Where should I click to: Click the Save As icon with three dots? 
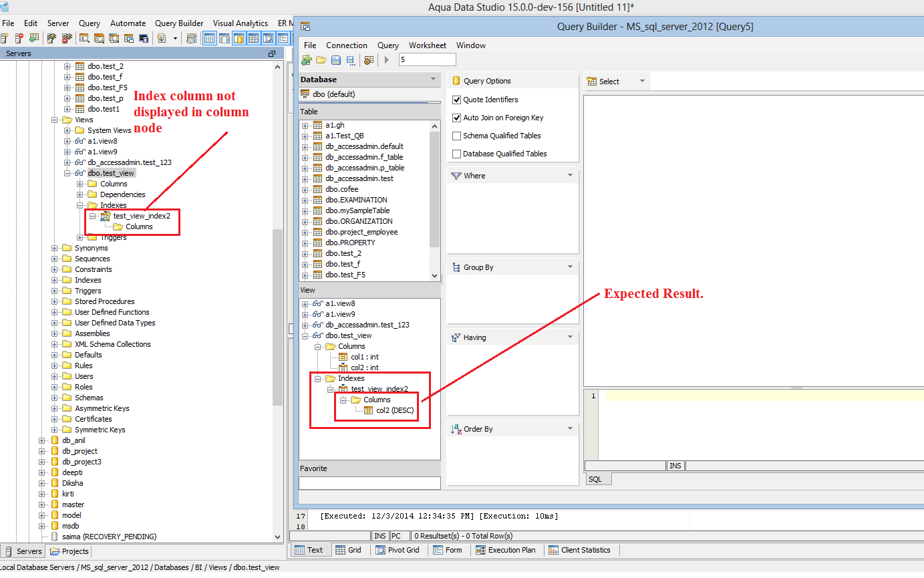(x=351, y=60)
